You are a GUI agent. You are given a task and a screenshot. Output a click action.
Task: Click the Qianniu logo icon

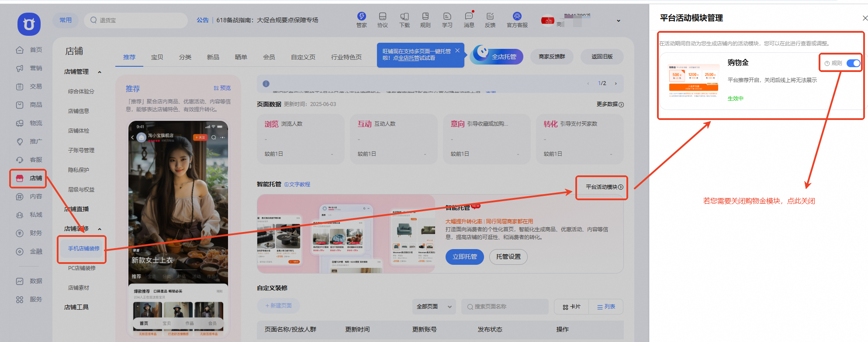[x=29, y=24]
